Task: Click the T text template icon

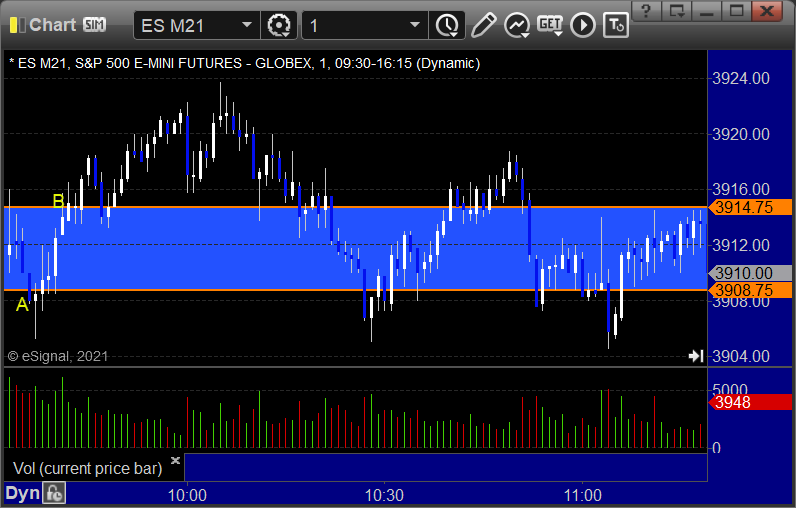Action: pos(616,25)
